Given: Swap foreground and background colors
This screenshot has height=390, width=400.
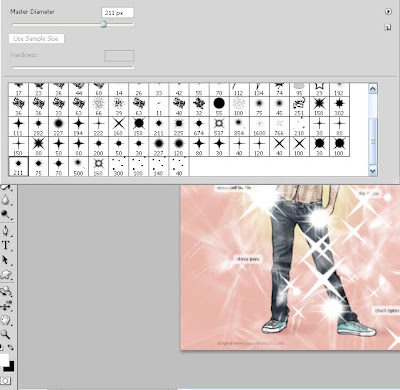Looking at the screenshot, I should (x=11, y=347).
